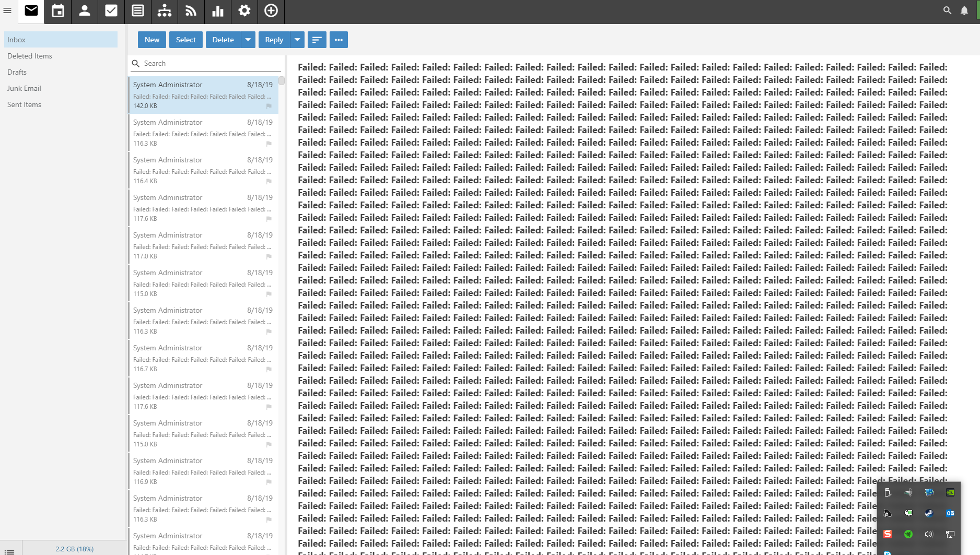Toggle flag on the 142.0 KB message
Screen dimensions: 980x555
point(269,106)
